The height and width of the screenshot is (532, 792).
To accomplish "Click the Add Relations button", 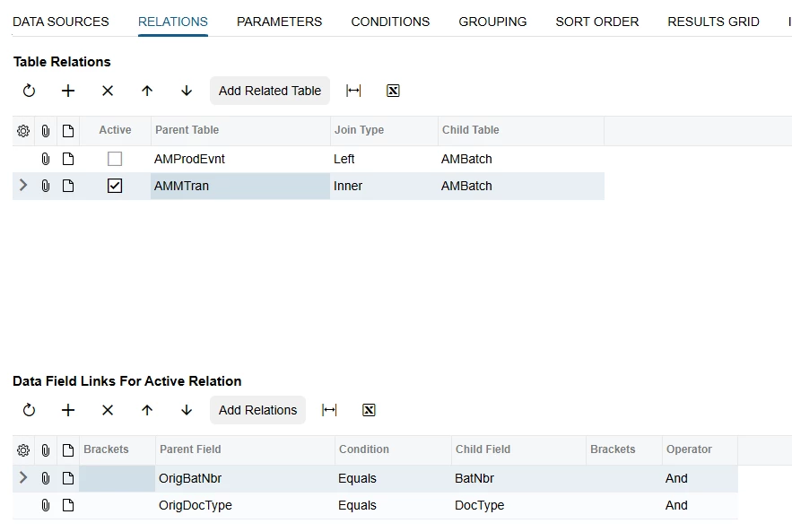I will pyautogui.click(x=257, y=410).
